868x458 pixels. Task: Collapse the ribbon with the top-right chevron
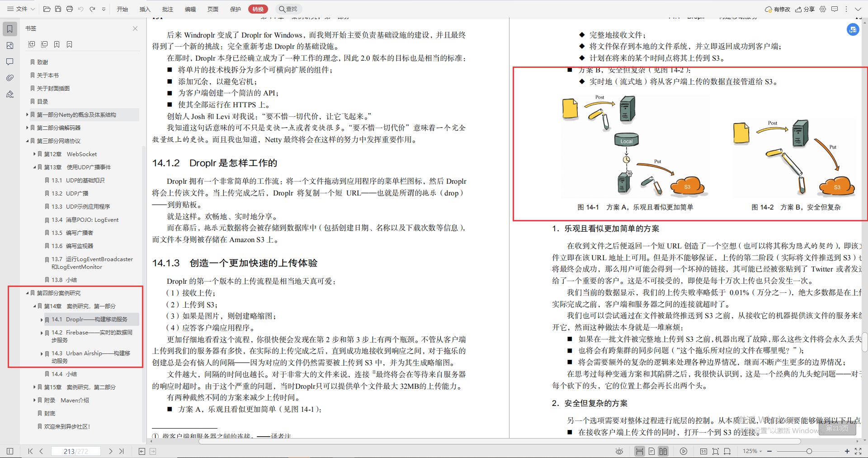pyautogui.click(x=858, y=9)
